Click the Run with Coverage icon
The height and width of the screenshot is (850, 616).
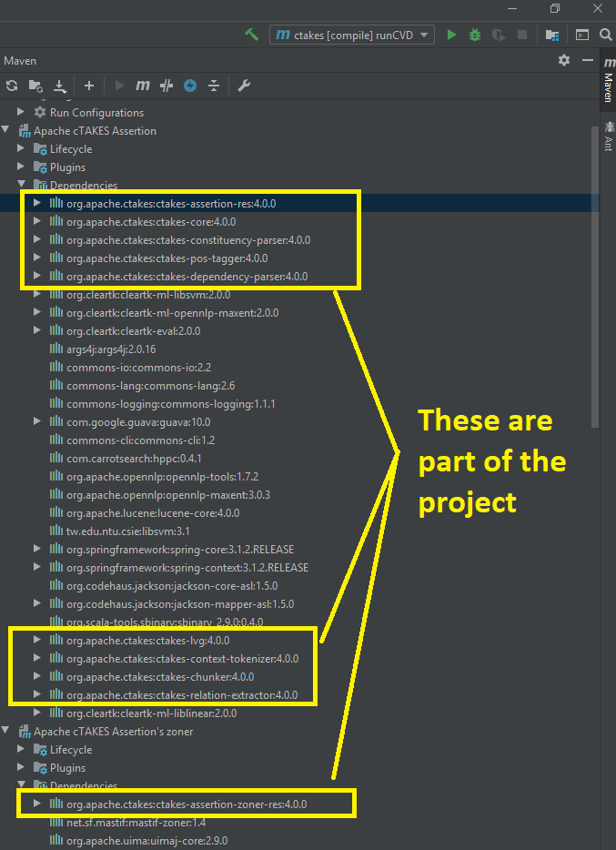pyautogui.click(x=499, y=35)
